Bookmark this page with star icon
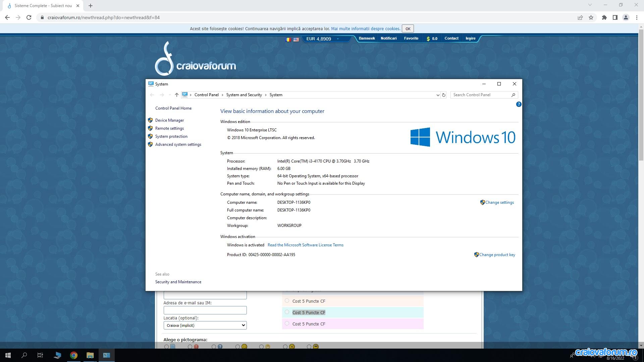 [x=591, y=17]
